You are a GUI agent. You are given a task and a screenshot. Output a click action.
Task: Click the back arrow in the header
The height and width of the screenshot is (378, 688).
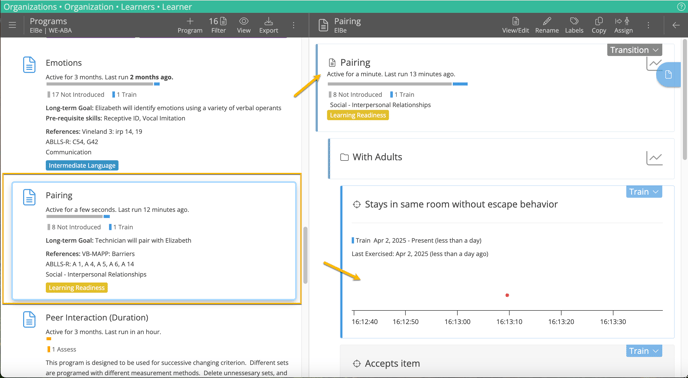(x=676, y=25)
